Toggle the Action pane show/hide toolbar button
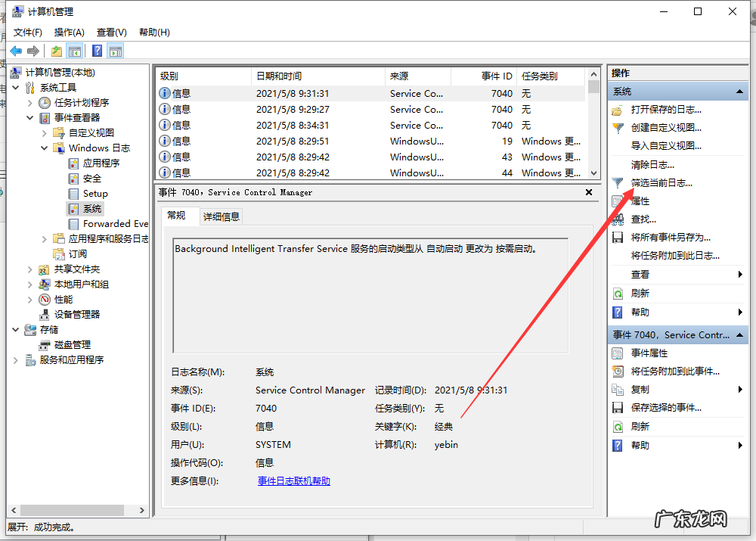Viewport: 756px width, 541px height. tap(114, 51)
